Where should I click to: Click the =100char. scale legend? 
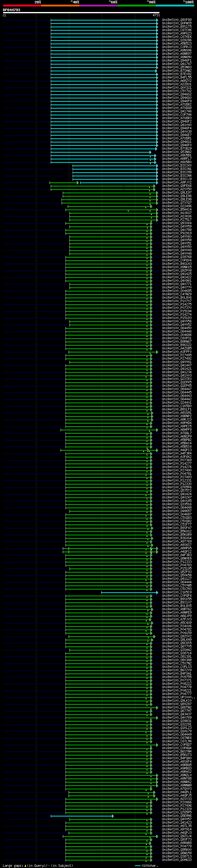pos(146,865)
